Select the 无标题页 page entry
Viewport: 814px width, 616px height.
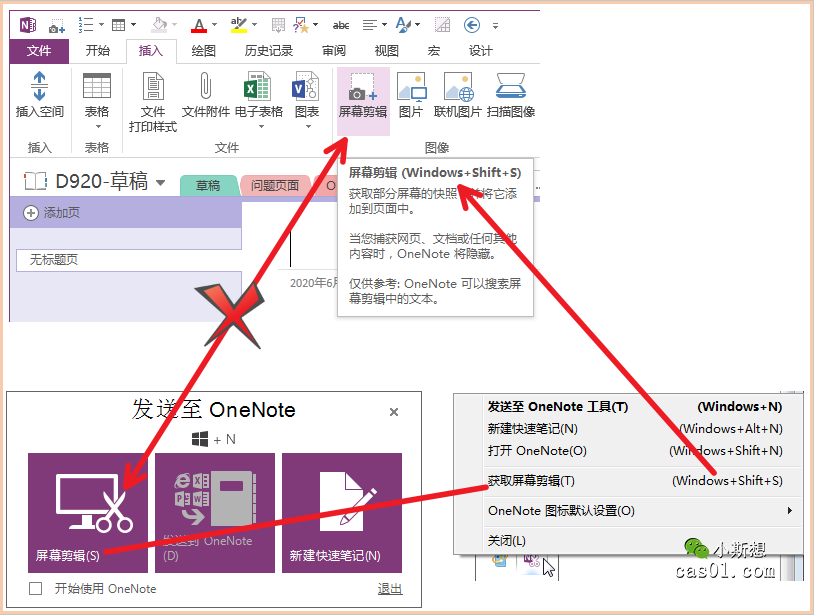(x=129, y=260)
